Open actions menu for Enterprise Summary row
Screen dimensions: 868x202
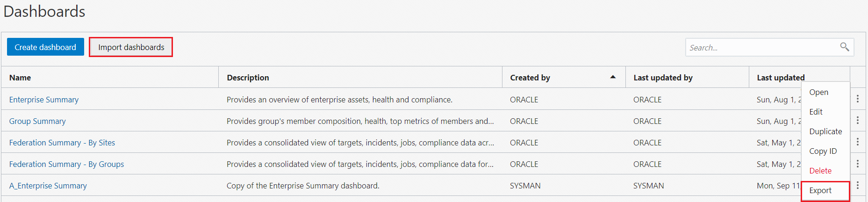[857, 99]
